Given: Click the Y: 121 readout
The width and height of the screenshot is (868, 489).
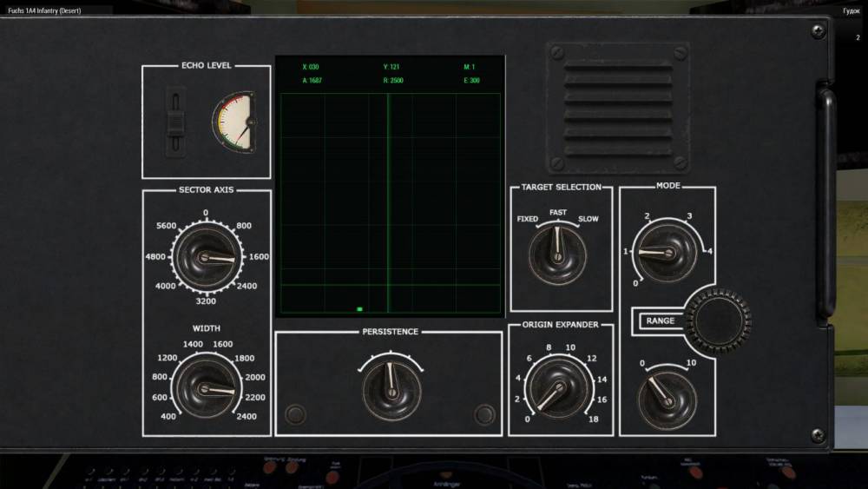Looking at the screenshot, I should tap(391, 67).
